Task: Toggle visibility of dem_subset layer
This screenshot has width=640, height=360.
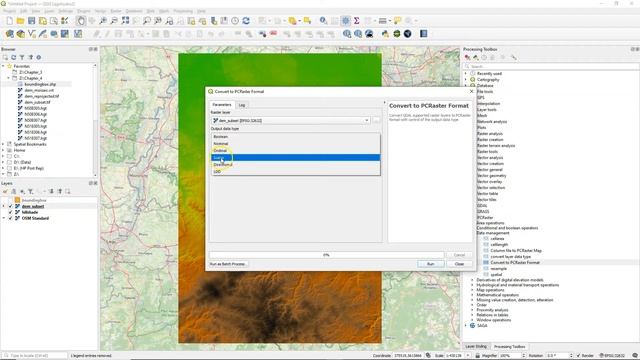Action: pos(11,207)
